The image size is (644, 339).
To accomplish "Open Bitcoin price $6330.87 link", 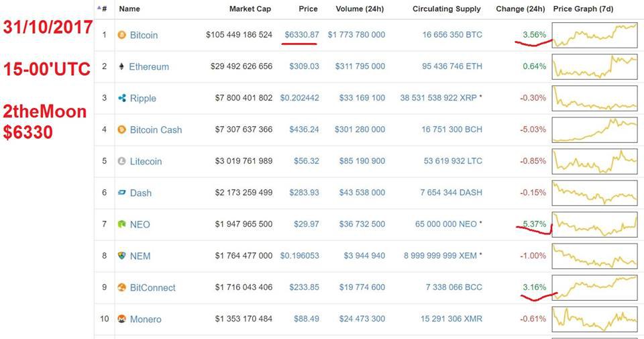I will coord(302,34).
